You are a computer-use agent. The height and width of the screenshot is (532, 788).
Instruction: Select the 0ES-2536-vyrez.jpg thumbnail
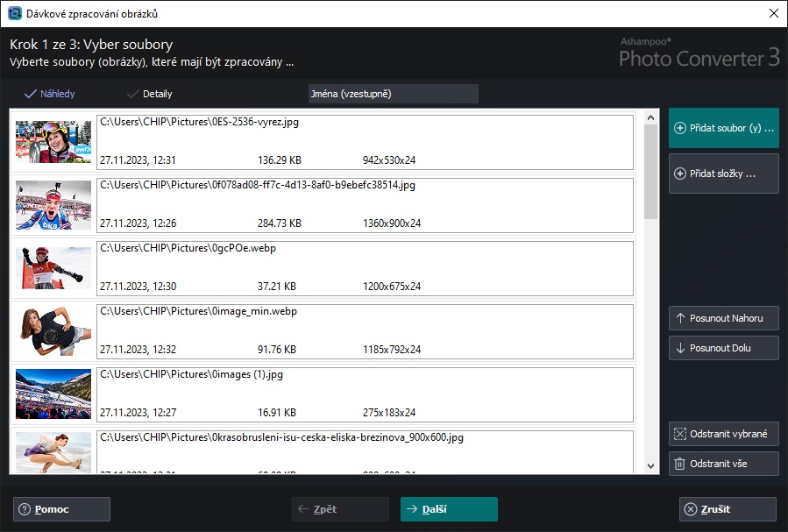(53, 142)
